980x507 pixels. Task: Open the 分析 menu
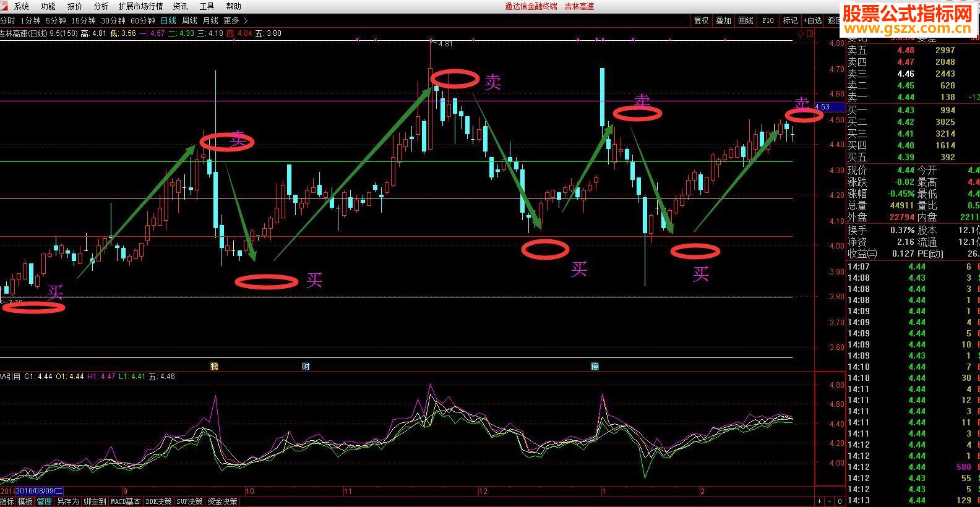click(x=101, y=6)
